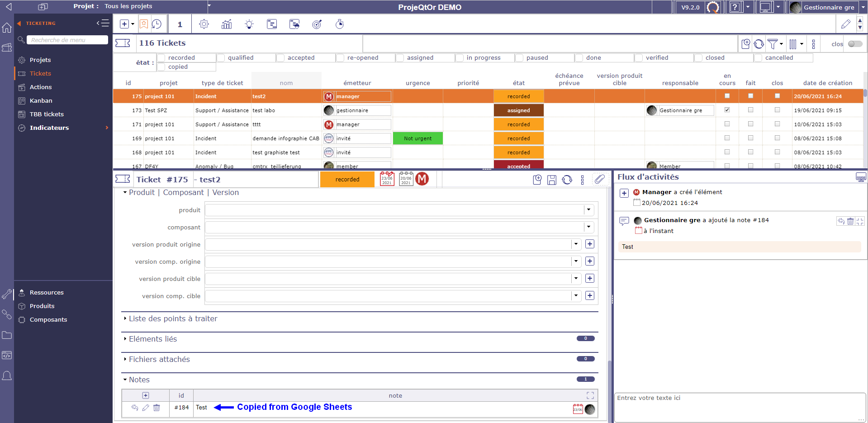Viewport: 868px width, 423px height.
Task: Enable the 'in progress' state filter checkbox
Action: pos(460,58)
